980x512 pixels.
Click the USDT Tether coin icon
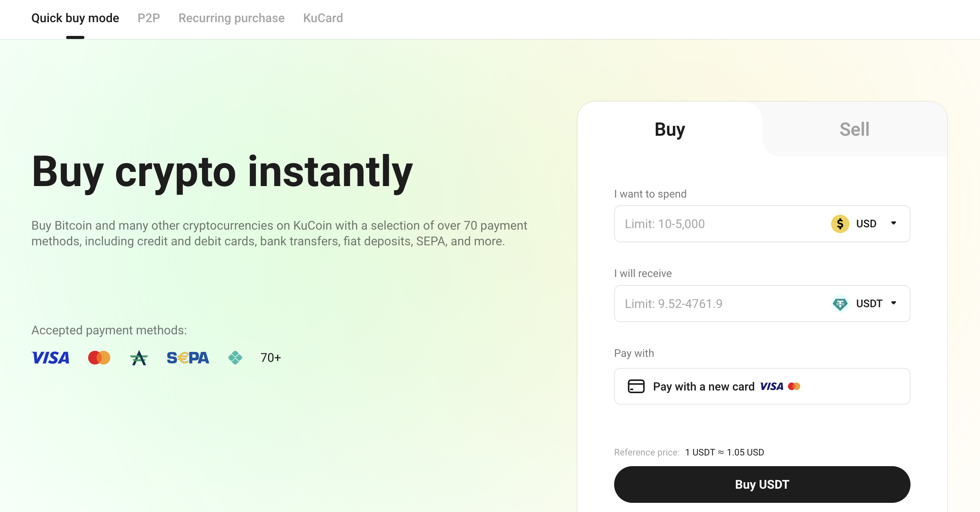pyautogui.click(x=840, y=304)
